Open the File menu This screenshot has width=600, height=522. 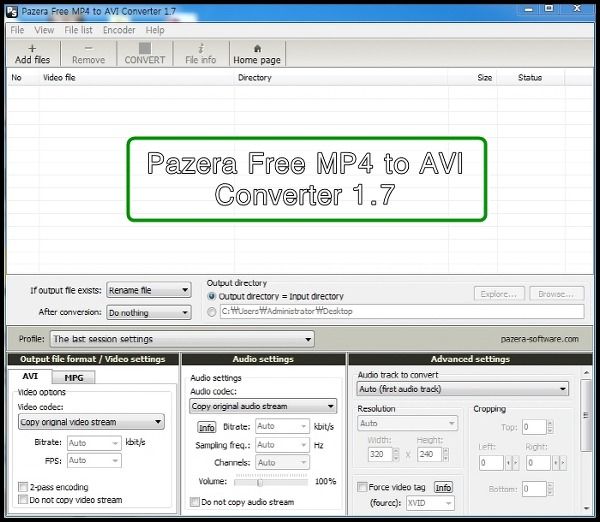point(17,30)
